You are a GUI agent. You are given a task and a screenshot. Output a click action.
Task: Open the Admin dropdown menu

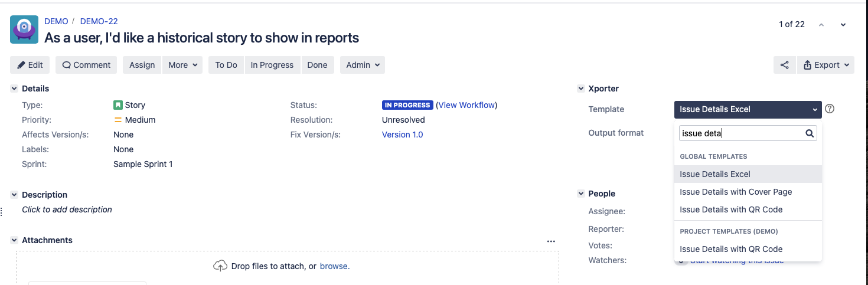(362, 65)
